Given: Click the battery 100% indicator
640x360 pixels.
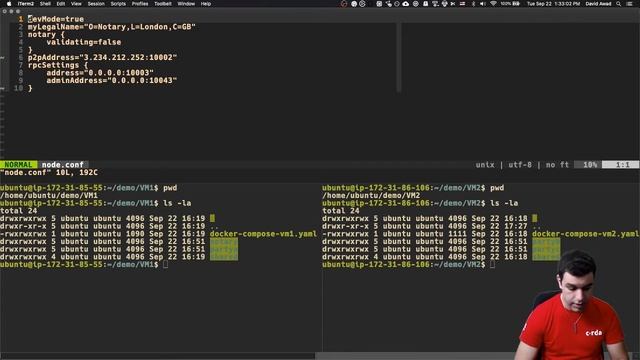Looking at the screenshot, I should click(510, 4).
